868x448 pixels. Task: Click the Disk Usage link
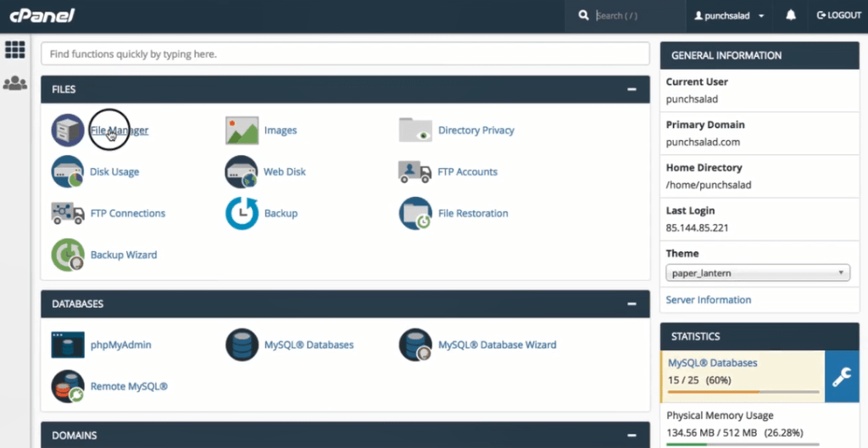click(x=114, y=172)
